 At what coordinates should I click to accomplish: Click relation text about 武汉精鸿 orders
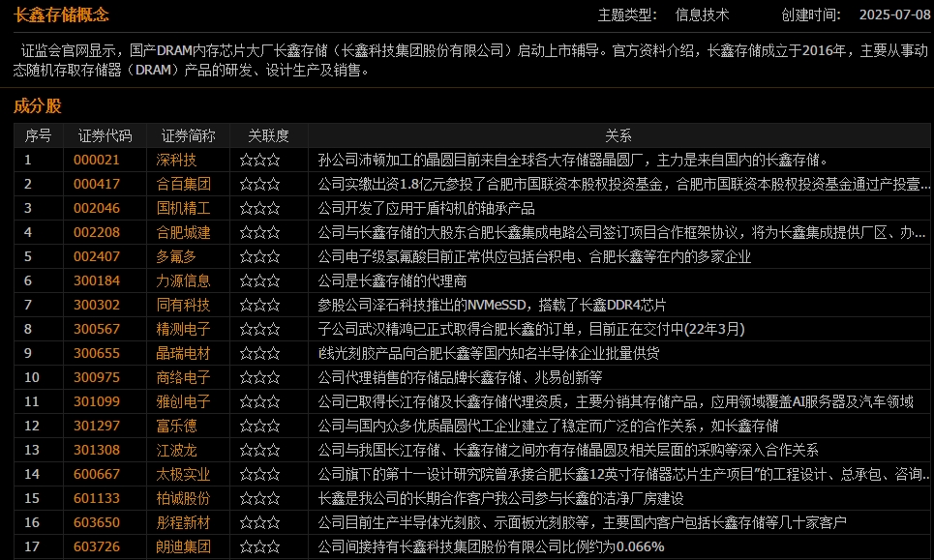[x=531, y=329]
